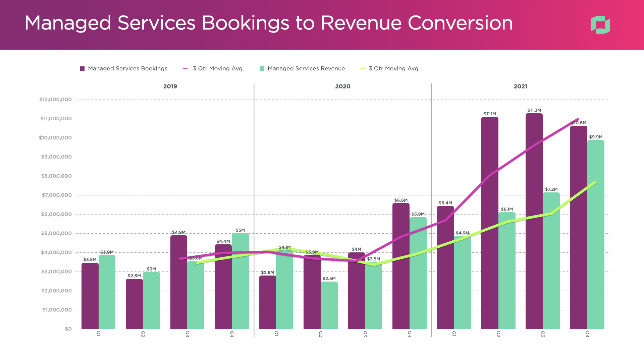Click the green logo icon in header
The image size is (644, 362).
tap(600, 25)
